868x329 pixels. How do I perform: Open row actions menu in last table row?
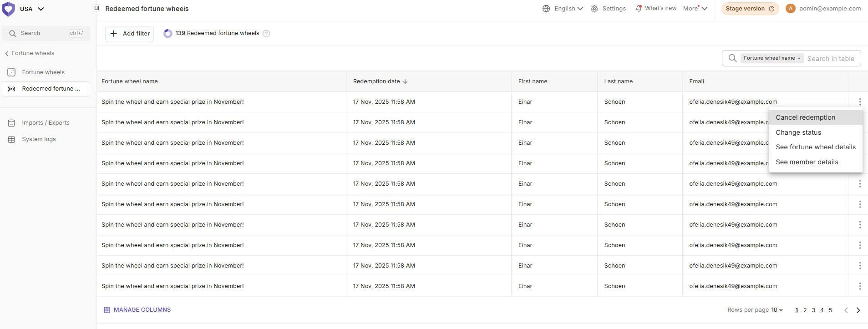pyautogui.click(x=859, y=286)
